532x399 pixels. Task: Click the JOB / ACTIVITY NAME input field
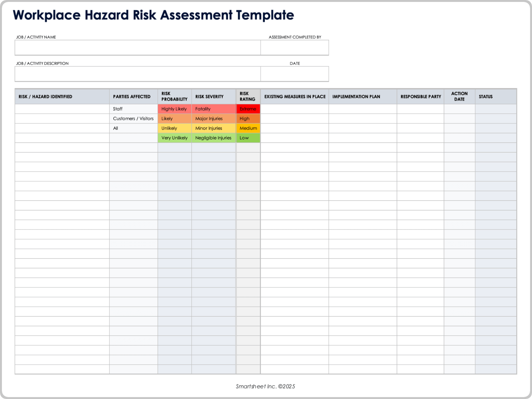[x=137, y=47]
